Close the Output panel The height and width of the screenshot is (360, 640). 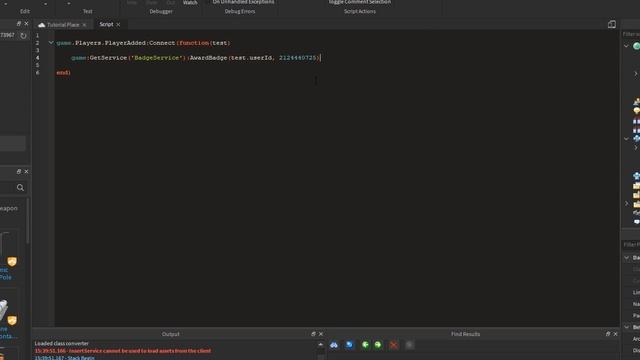(x=321, y=334)
